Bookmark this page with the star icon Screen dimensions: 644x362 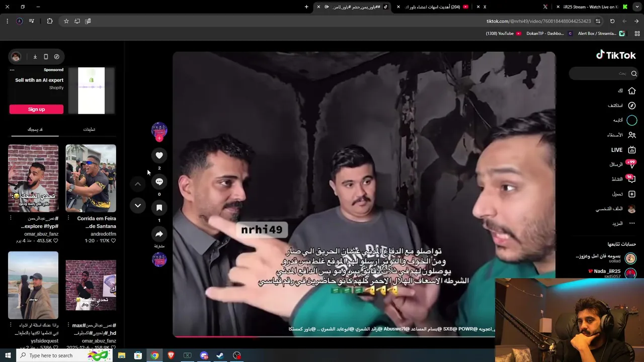(x=66, y=21)
